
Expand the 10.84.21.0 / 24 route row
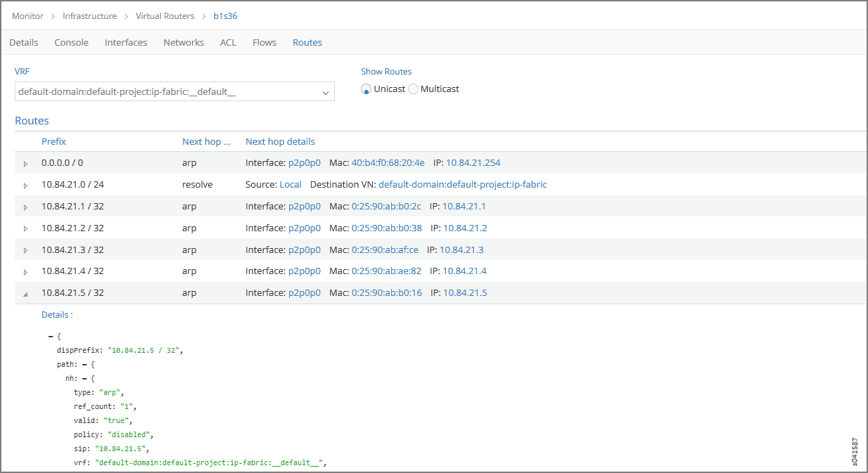26,186
